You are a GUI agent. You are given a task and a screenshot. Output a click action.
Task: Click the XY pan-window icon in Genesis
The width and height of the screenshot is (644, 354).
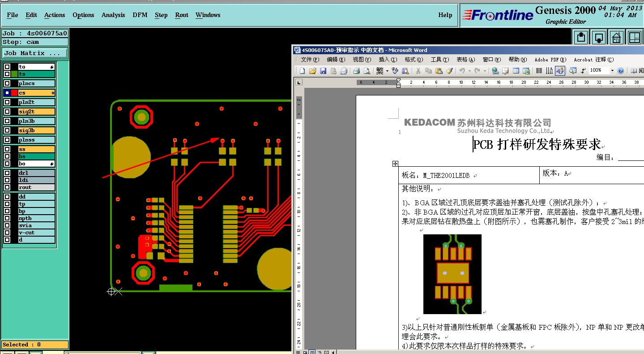(635, 37)
